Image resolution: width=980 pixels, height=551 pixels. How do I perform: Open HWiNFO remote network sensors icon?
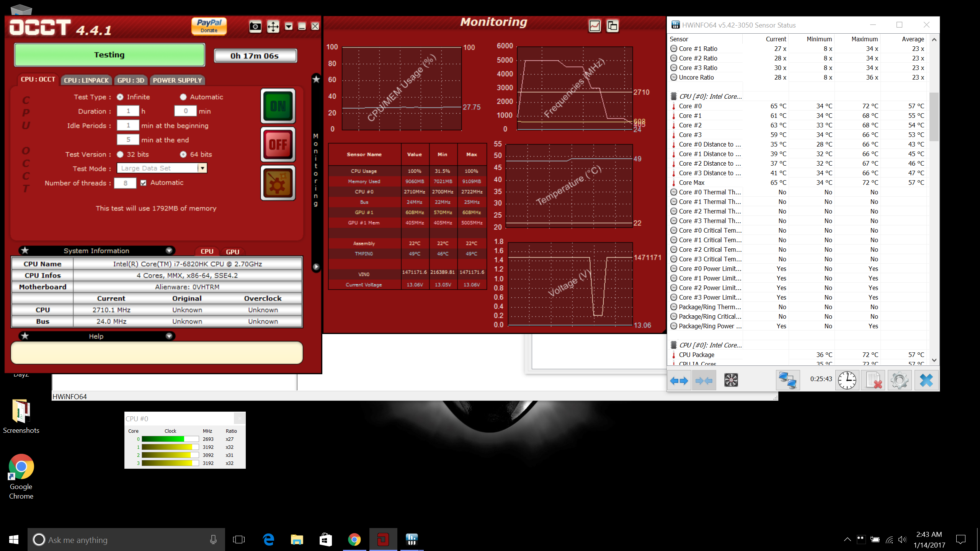pos(788,380)
